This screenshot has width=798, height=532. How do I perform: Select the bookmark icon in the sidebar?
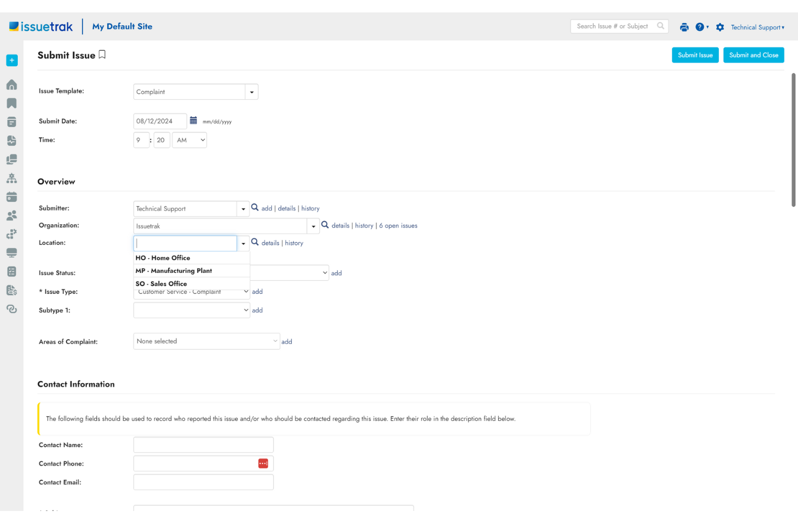11,103
